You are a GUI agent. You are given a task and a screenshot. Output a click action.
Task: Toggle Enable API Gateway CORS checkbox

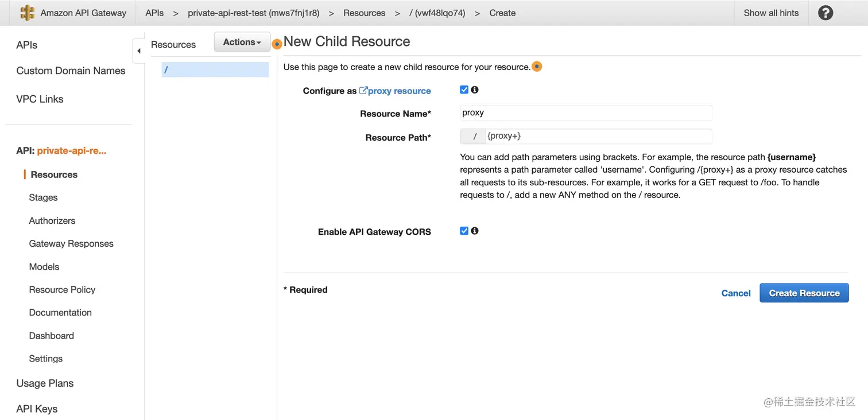464,231
